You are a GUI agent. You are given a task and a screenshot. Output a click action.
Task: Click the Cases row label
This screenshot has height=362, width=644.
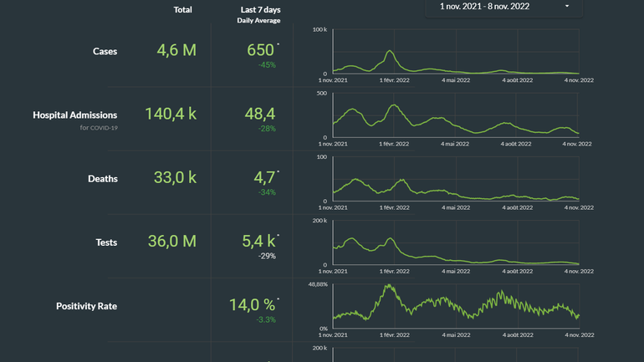point(105,52)
